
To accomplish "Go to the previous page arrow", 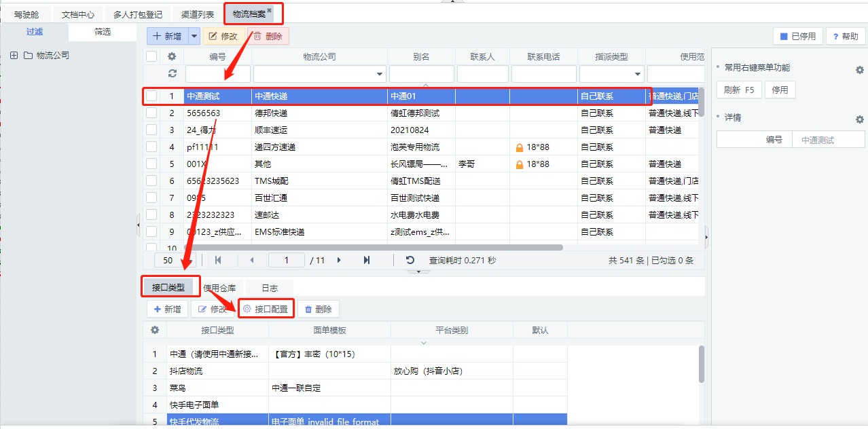I will click(252, 260).
